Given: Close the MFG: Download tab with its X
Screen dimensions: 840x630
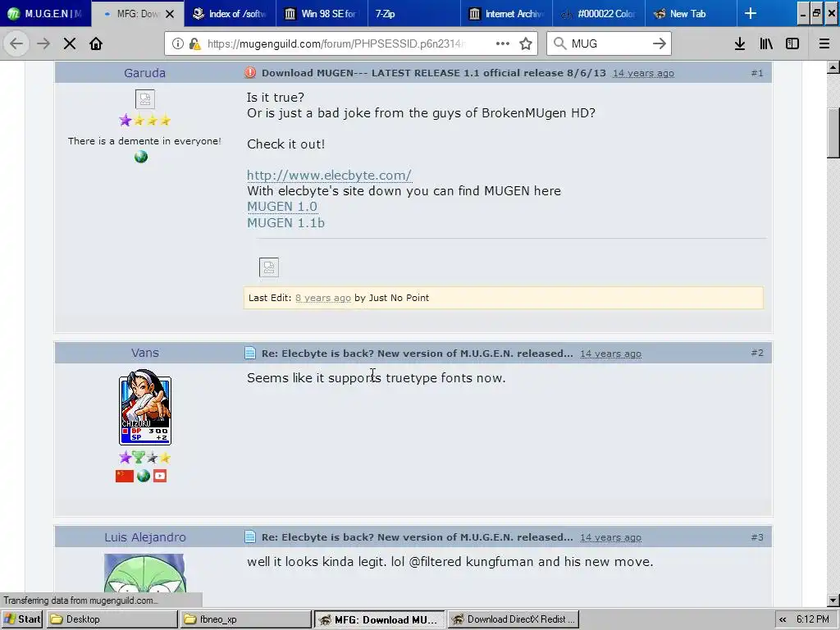Looking at the screenshot, I should click(170, 14).
